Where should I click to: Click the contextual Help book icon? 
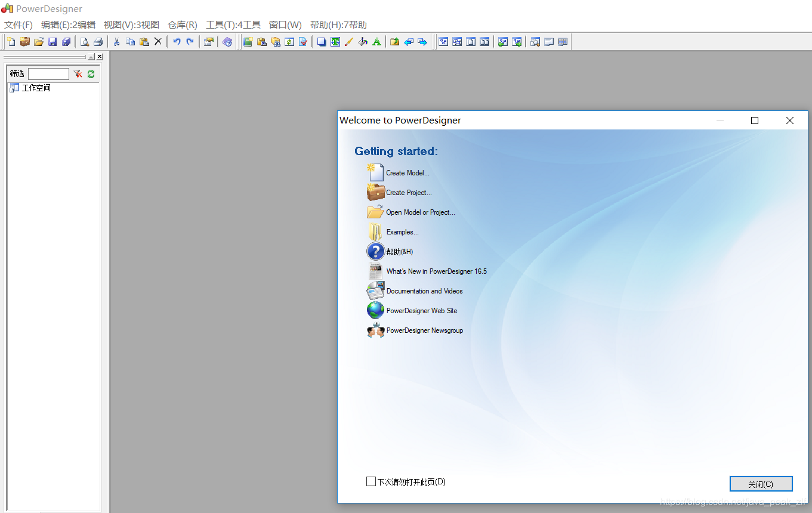[x=227, y=42]
